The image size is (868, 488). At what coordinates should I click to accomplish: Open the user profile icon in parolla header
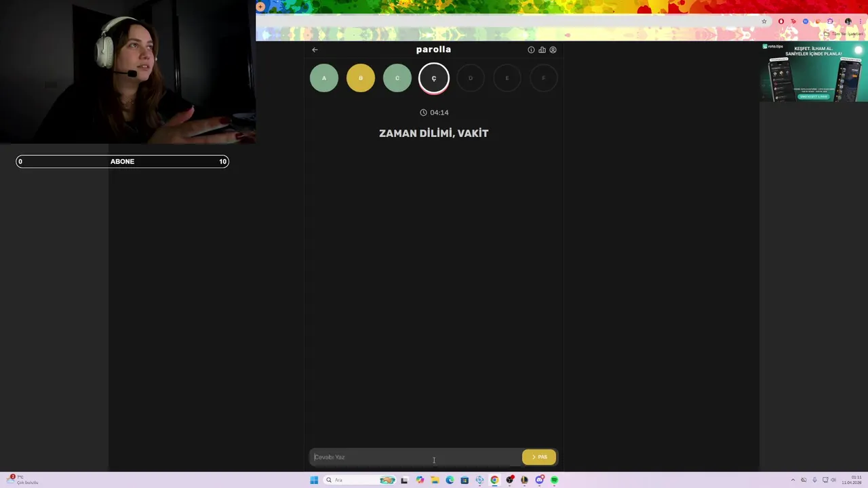point(553,49)
